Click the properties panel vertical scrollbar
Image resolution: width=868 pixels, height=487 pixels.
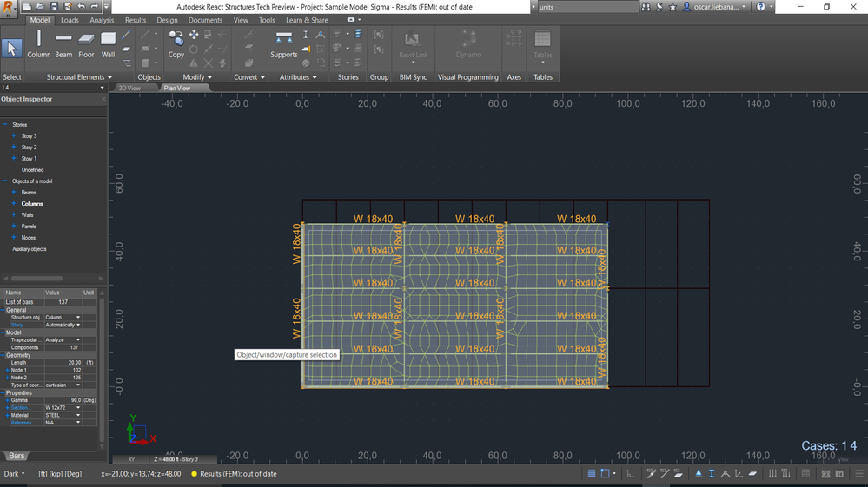pos(102,371)
